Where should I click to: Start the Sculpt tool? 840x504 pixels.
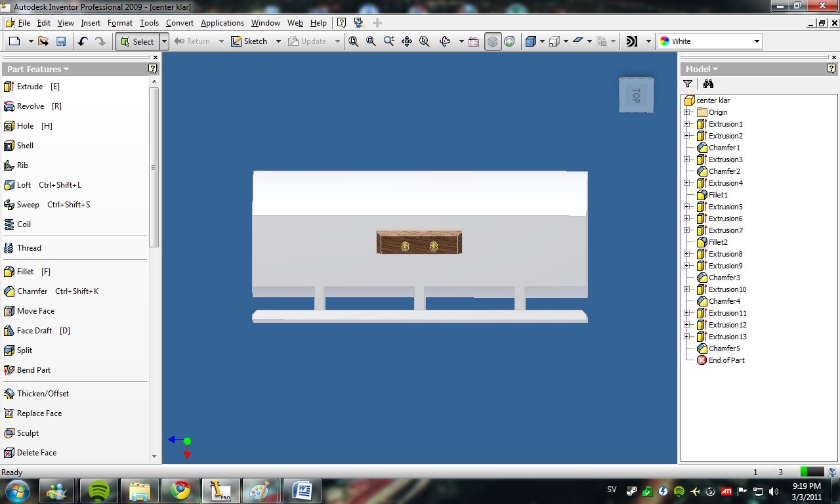coord(21,433)
